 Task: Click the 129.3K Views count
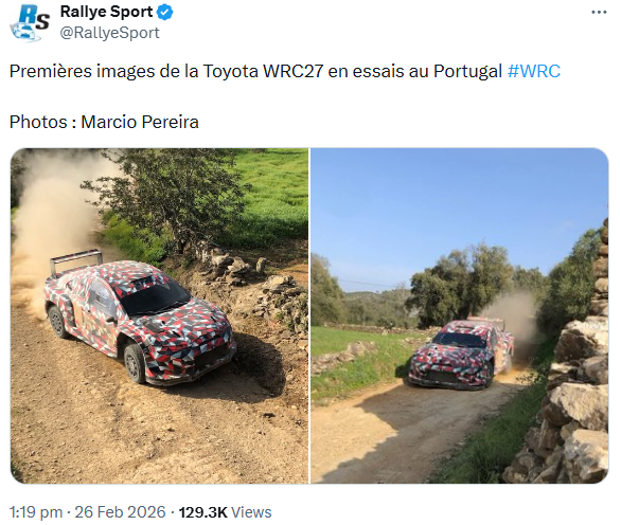pyautogui.click(x=225, y=512)
